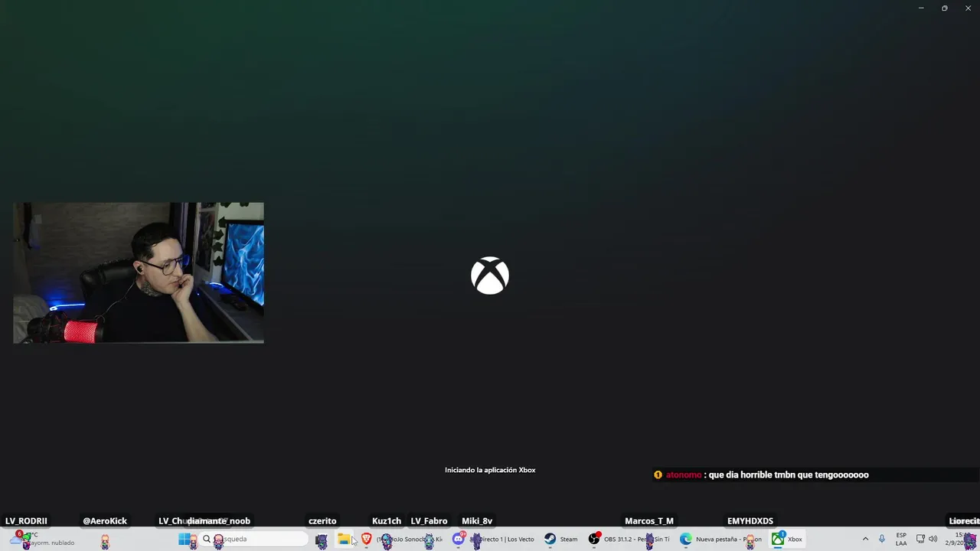Click the dark app icon beside the search box
Viewport: 980px width, 551px height.
pyautogui.click(x=322, y=540)
